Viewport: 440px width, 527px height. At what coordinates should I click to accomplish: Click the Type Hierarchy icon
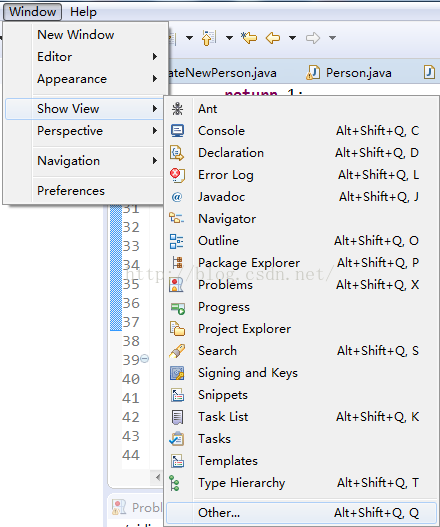click(x=174, y=483)
